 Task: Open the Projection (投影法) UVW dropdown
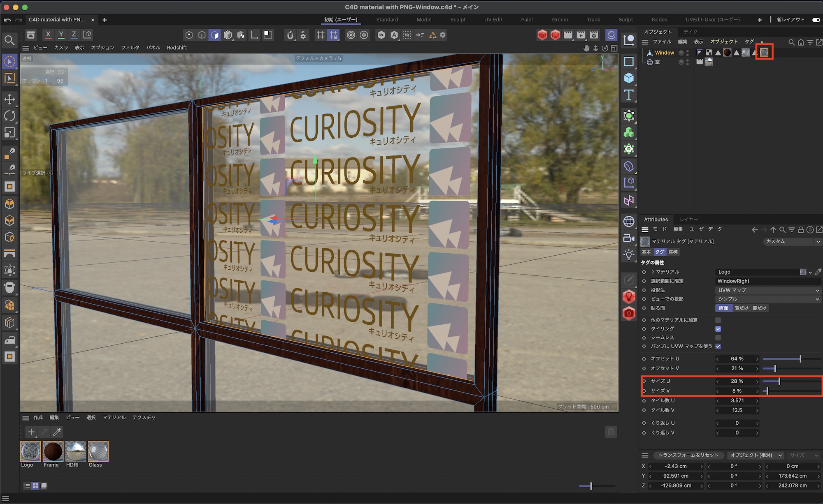point(768,290)
